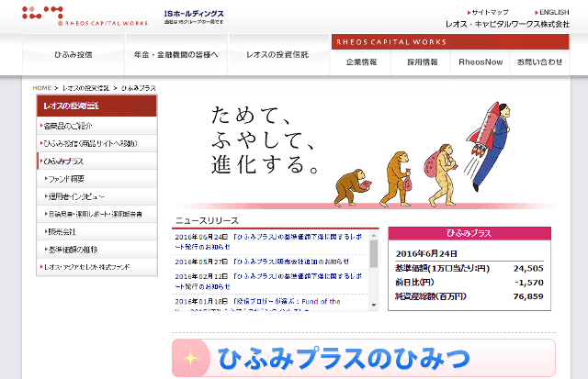Open the ひふみ投信 navigation tab

73,55
